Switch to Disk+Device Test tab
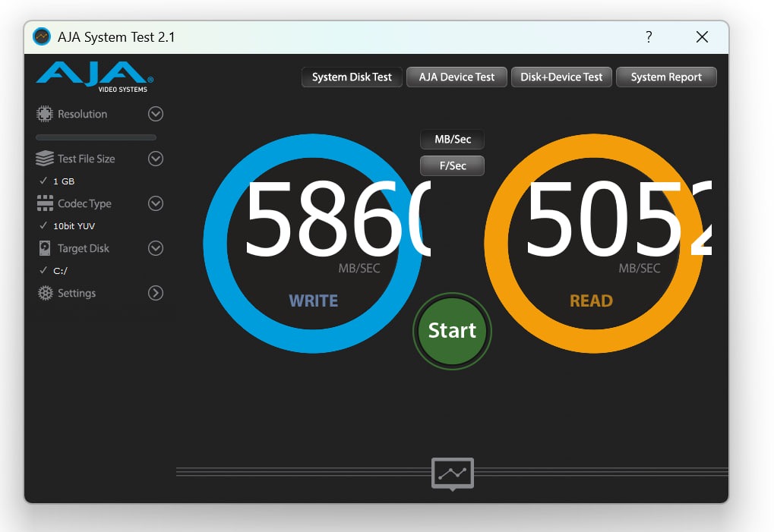The width and height of the screenshot is (774, 532). pos(561,77)
